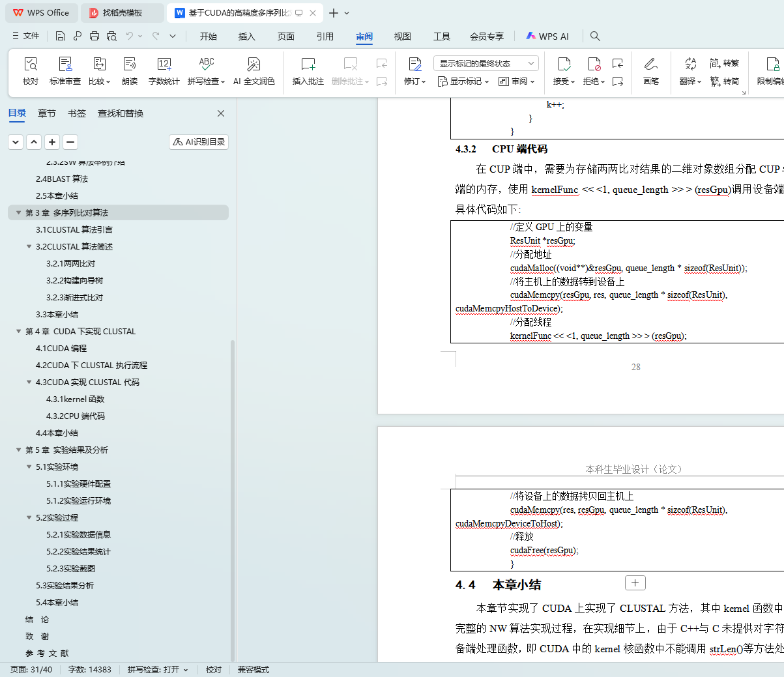Viewport: 784px width, 677px height.
Task: Click the print icon in quick toolbar
Action: click(94, 36)
